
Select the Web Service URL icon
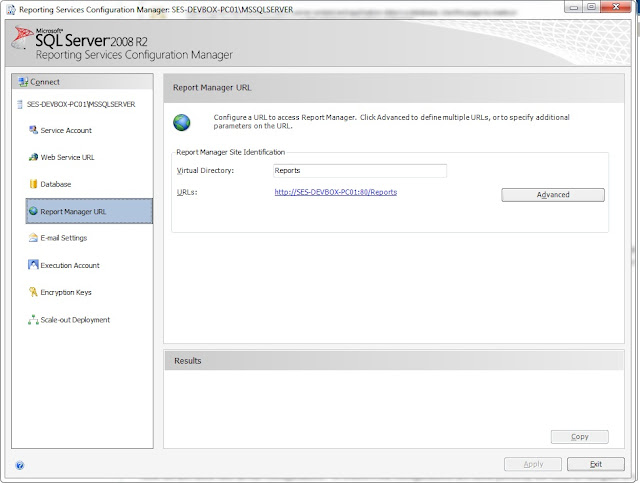[x=33, y=157]
